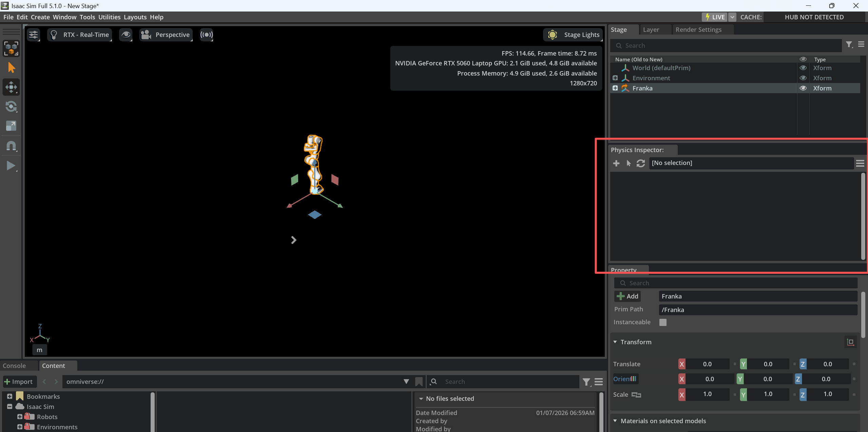Click the Add button in Property panel
This screenshot has height=432, width=868.
(628, 296)
